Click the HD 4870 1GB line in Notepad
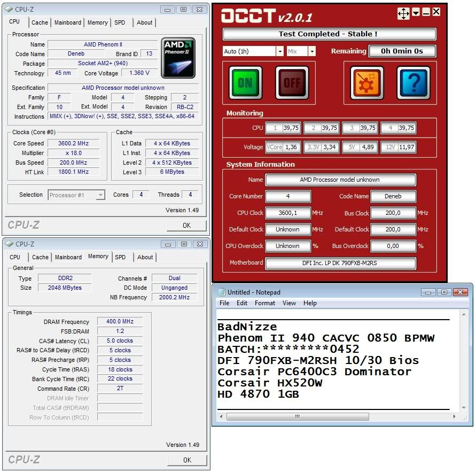 259,394
